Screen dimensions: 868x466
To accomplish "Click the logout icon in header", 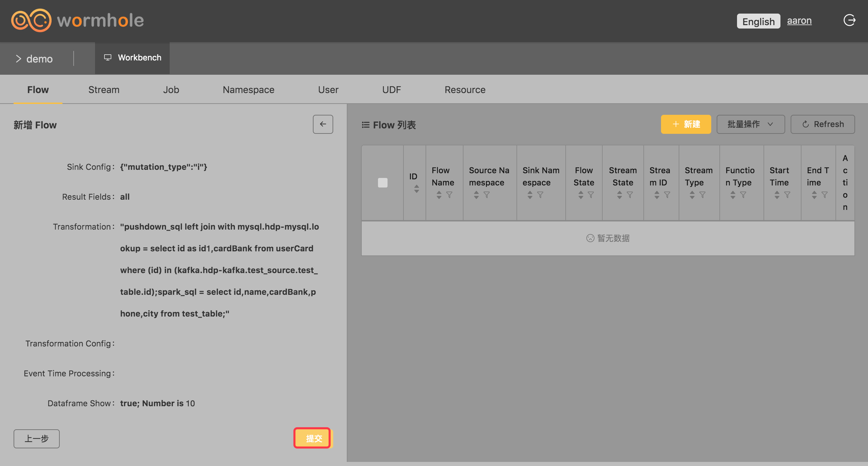I will [849, 20].
